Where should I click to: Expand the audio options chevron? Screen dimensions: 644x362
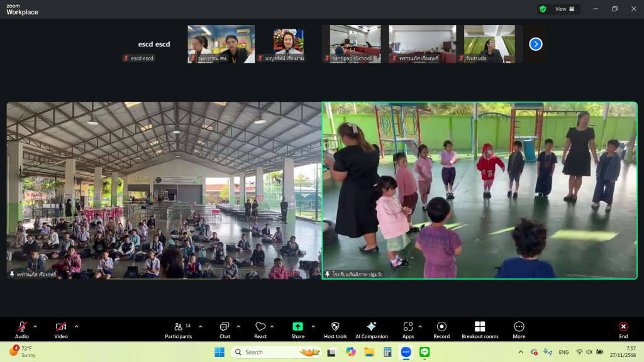point(35,326)
